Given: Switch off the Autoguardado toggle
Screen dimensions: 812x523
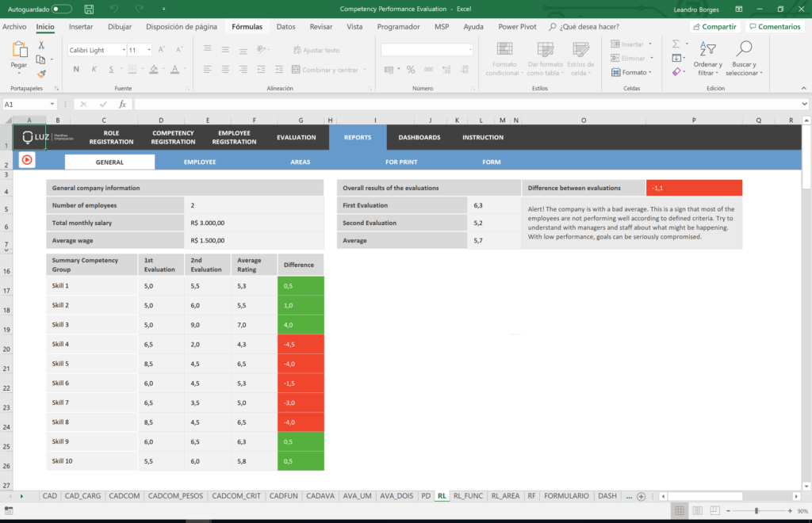Looking at the screenshot, I should (x=63, y=9).
